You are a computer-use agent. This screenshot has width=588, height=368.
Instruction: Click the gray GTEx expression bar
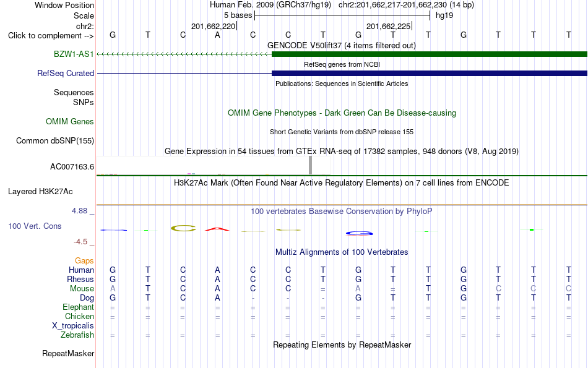tap(310, 165)
